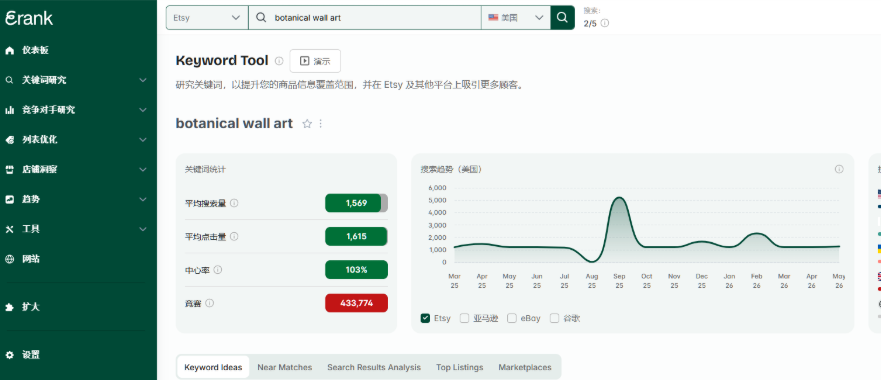Expand 工具 menu chevron

click(143, 229)
